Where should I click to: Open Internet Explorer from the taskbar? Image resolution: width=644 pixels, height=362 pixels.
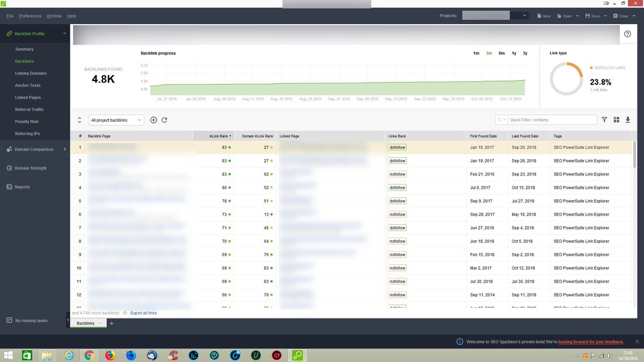(69, 355)
